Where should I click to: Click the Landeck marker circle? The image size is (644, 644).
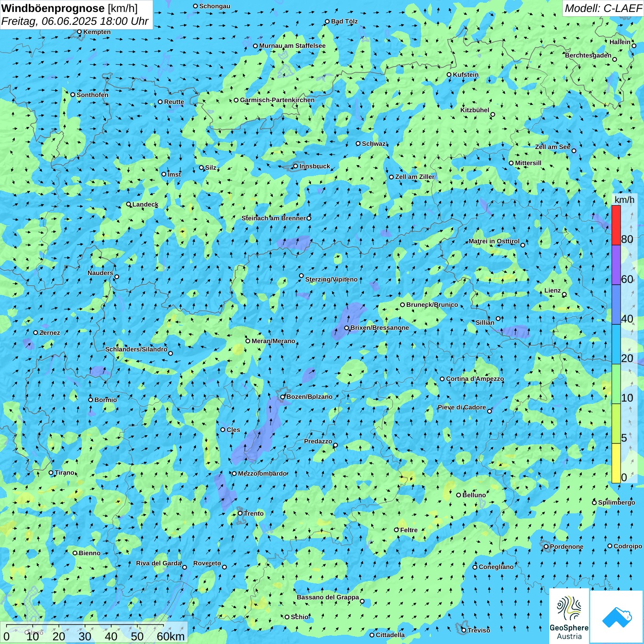point(128,204)
